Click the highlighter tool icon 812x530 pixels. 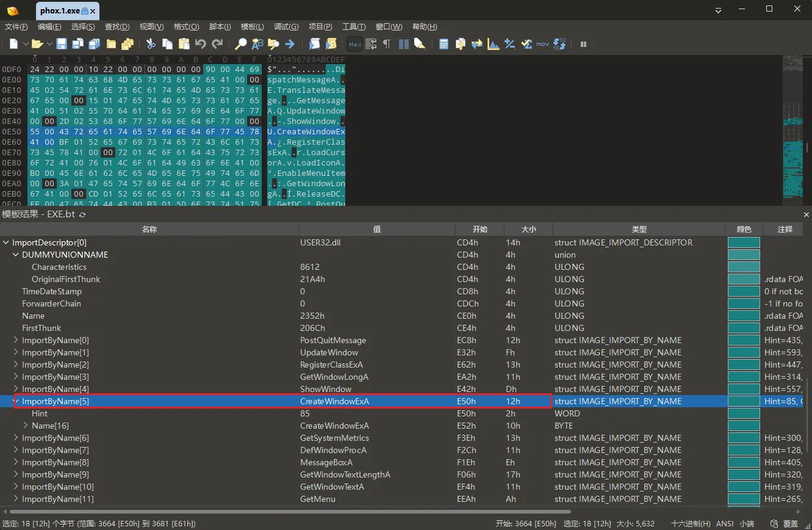coord(420,44)
